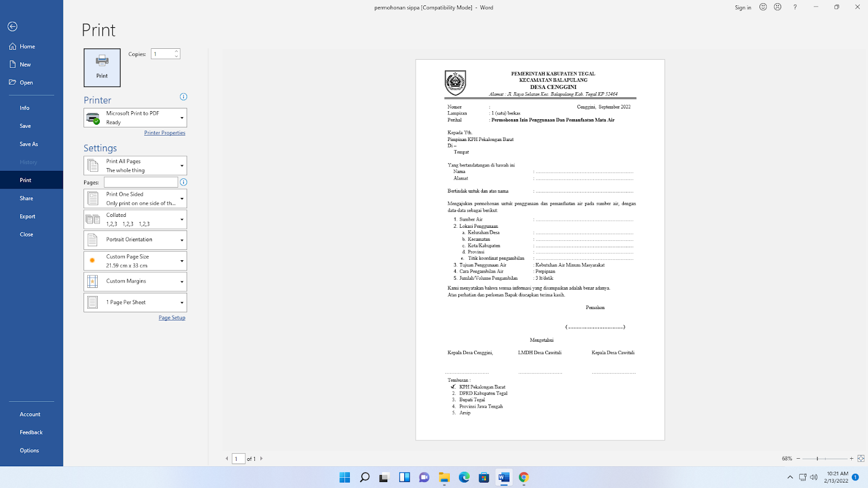Decrease the Copies count with down arrow
This screenshot has height=488, width=868.
176,56
